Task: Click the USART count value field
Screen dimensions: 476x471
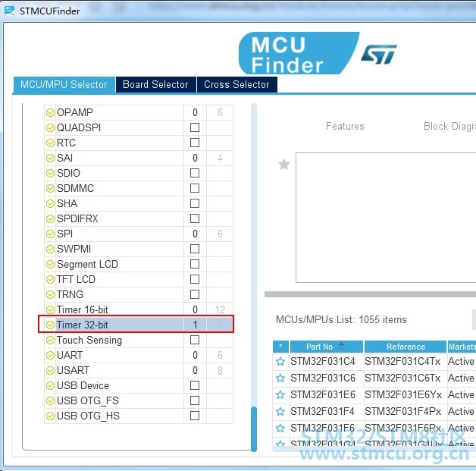Action: [x=195, y=370]
